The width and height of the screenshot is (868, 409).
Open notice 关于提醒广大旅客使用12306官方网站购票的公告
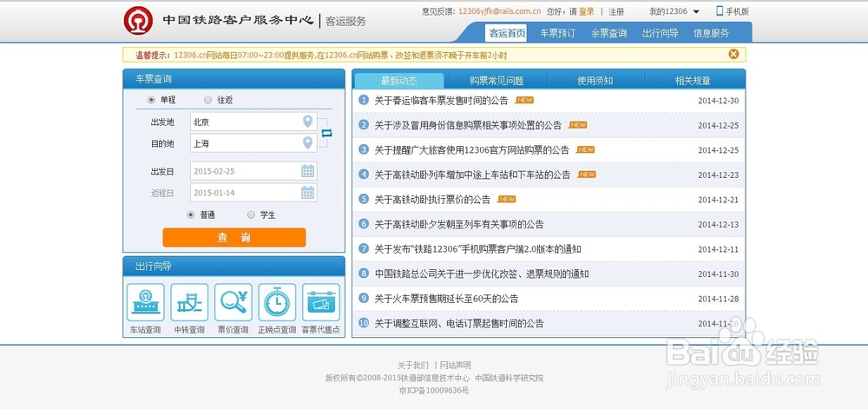471,150
